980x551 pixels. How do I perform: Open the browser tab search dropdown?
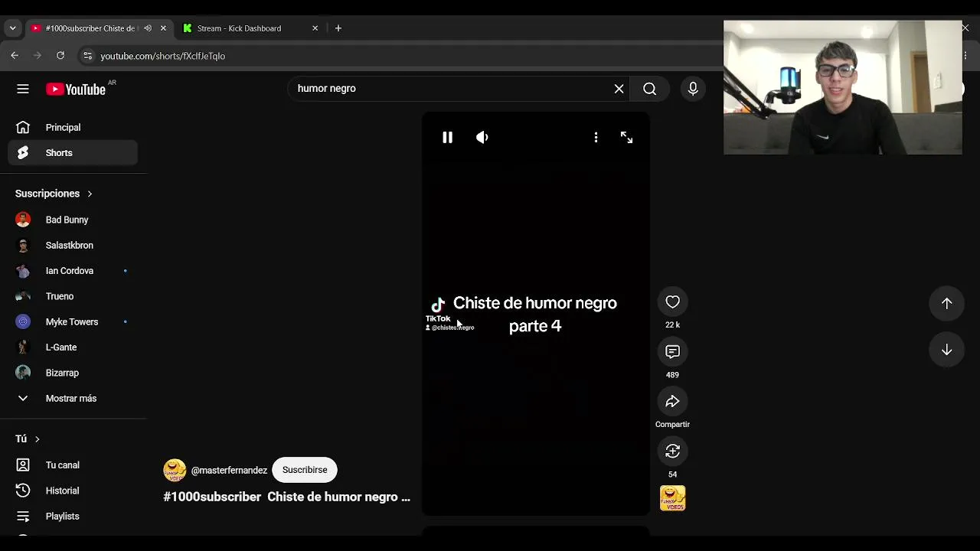[x=12, y=28]
